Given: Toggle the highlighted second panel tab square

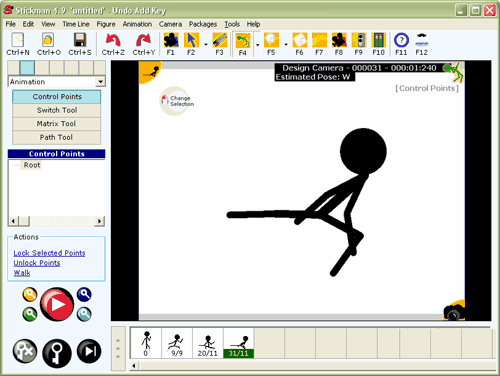Looking at the screenshot, I should [27, 67].
